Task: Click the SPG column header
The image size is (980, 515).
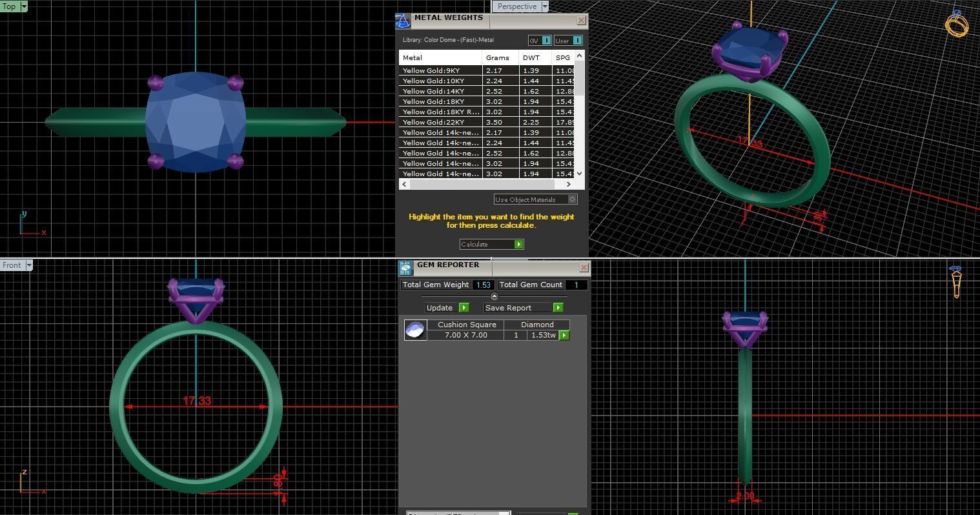Action: [564, 57]
